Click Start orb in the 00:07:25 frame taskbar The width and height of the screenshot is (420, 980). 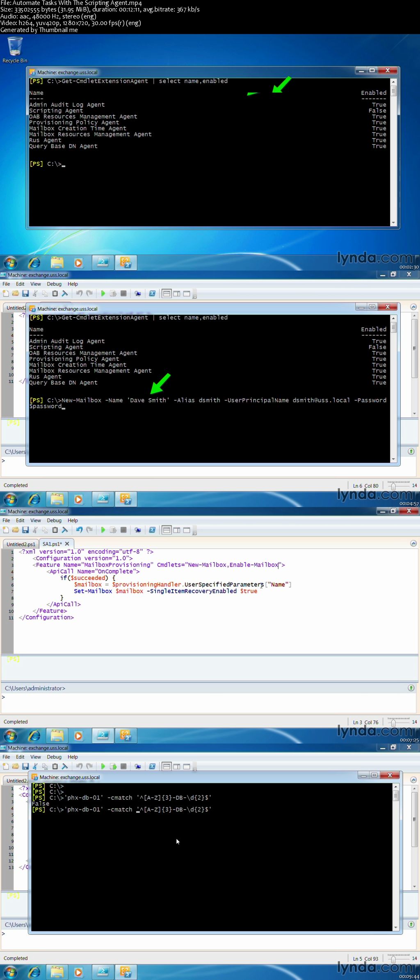click(x=11, y=735)
